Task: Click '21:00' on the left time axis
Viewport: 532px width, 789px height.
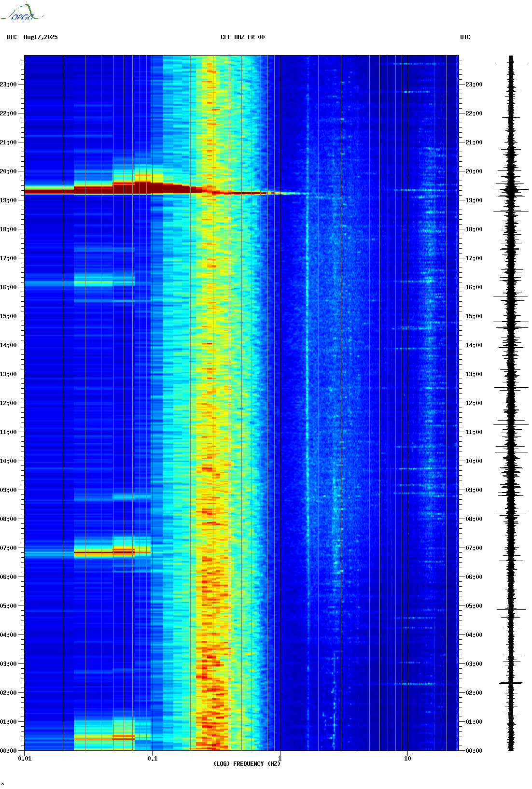Action: pyautogui.click(x=8, y=142)
